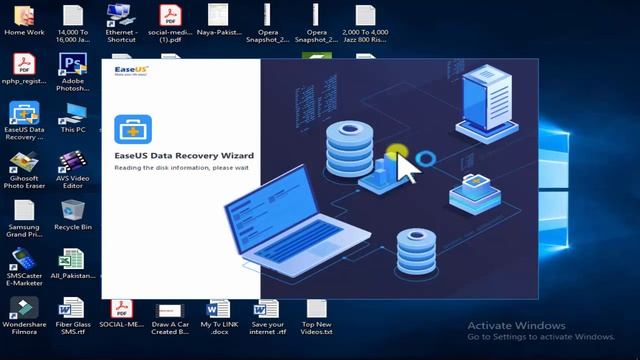Viewport: 640px width, 360px height.
Task: Open the All_Pakistan... Excel file
Action: tap(73, 263)
